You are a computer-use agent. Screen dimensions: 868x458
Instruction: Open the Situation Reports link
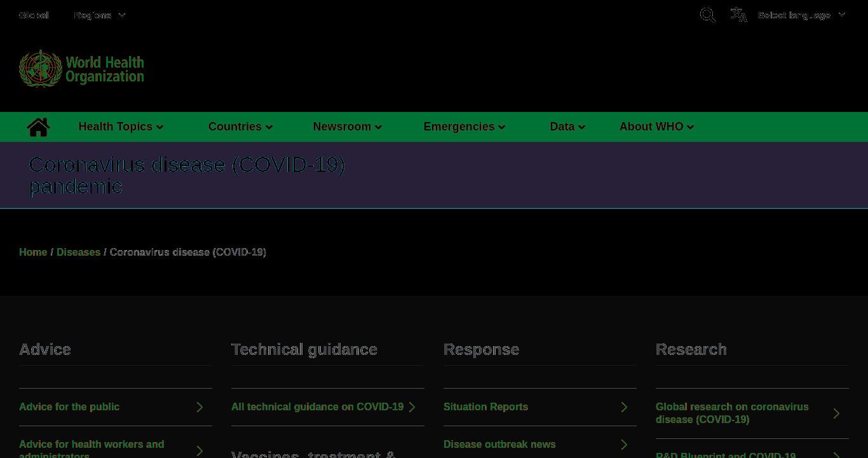(485, 407)
